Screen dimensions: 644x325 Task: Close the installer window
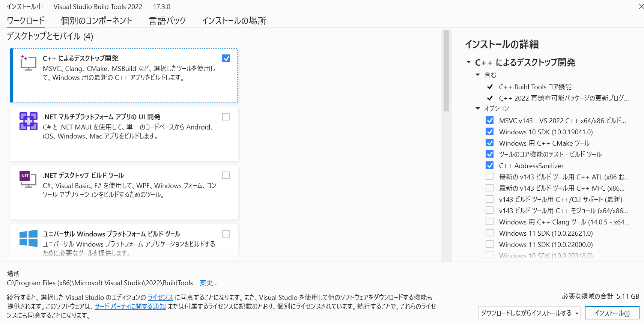tap(641, 6)
